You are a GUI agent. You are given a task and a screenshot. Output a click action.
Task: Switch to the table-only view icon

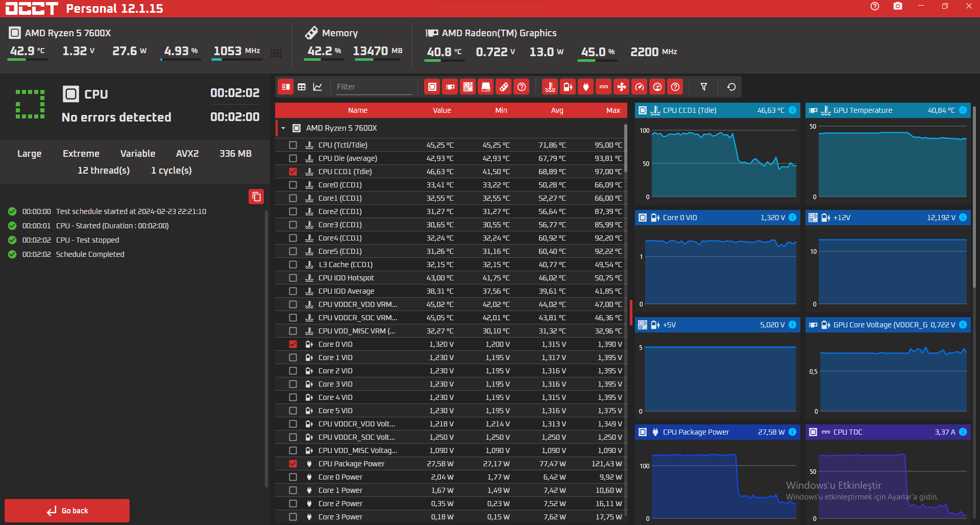point(302,87)
